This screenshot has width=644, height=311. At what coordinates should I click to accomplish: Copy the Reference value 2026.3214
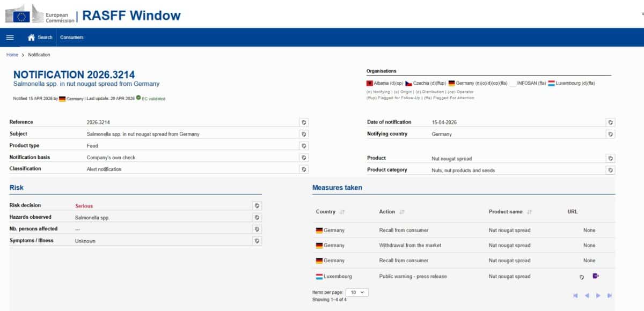click(x=304, y=122)
